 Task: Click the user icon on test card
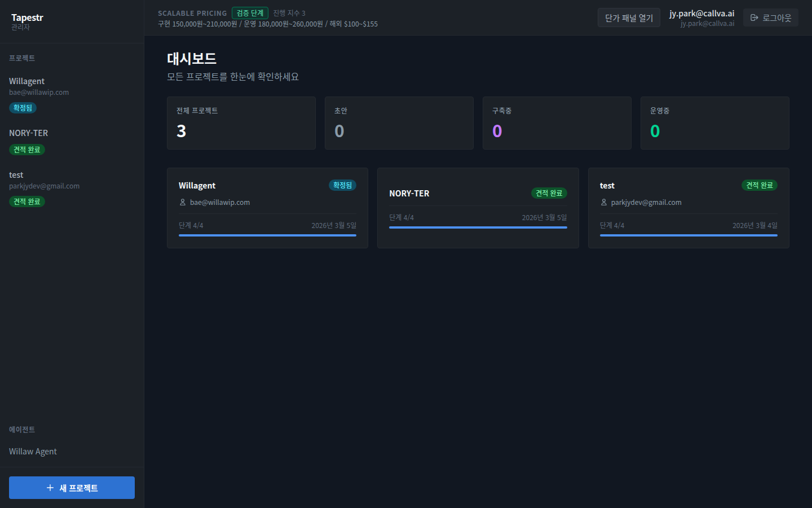604,202
